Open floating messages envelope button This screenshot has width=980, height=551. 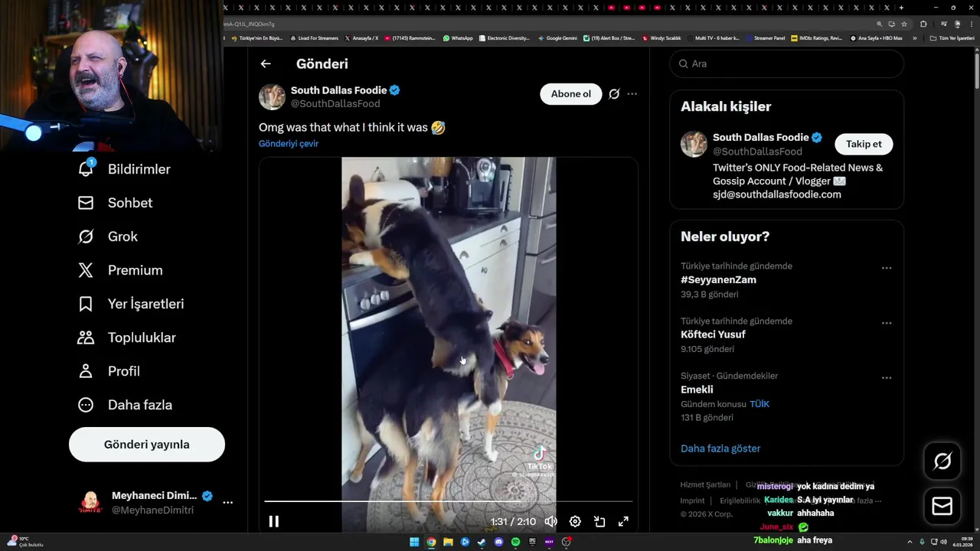pyautogui.click(x=942, y=507)
